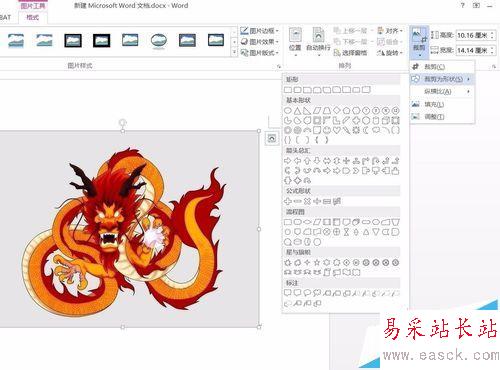Open the Wrap Text dropdown
Screen dimensions: 500x370
[x=318, y=42]
